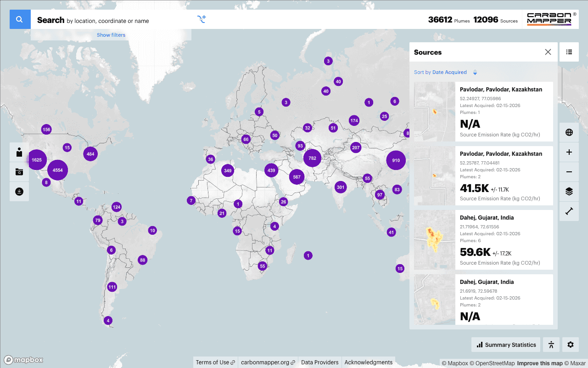Screen dimensions: 588x368
Task: Select Data Providers in the footer
Action: point(319,362)
